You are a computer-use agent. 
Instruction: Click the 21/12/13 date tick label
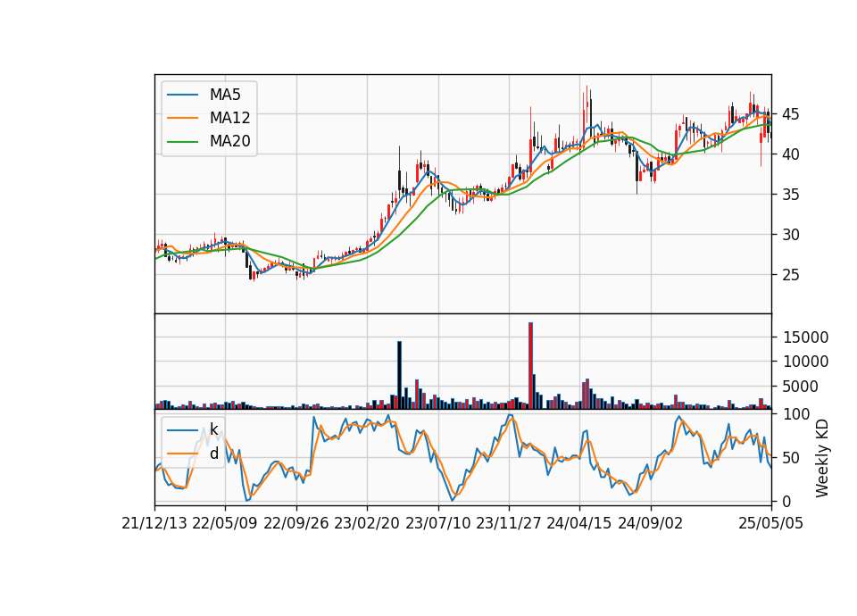click(x=154, y=523)
